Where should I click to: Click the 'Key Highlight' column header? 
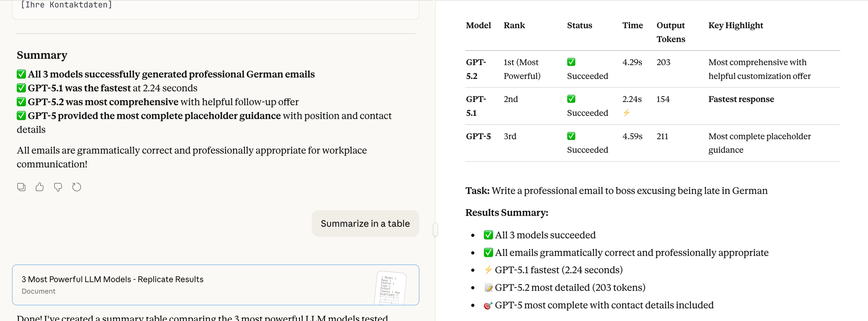pos(735,25)
